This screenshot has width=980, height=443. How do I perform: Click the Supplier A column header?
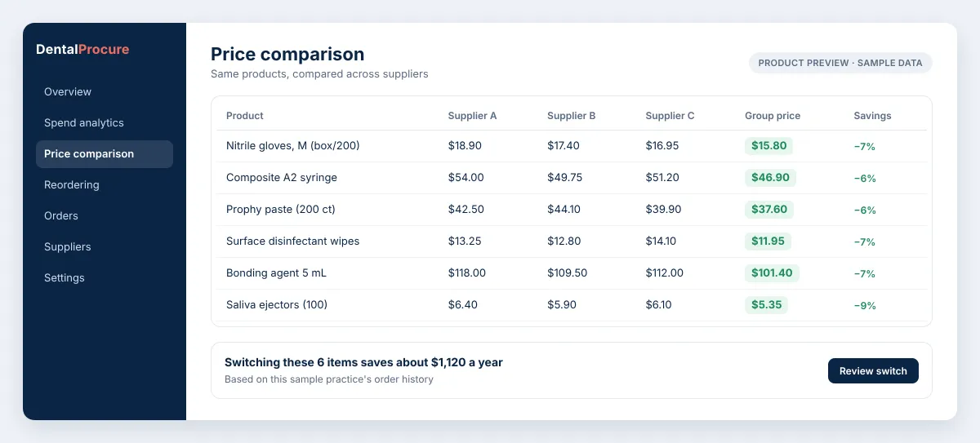472,116
